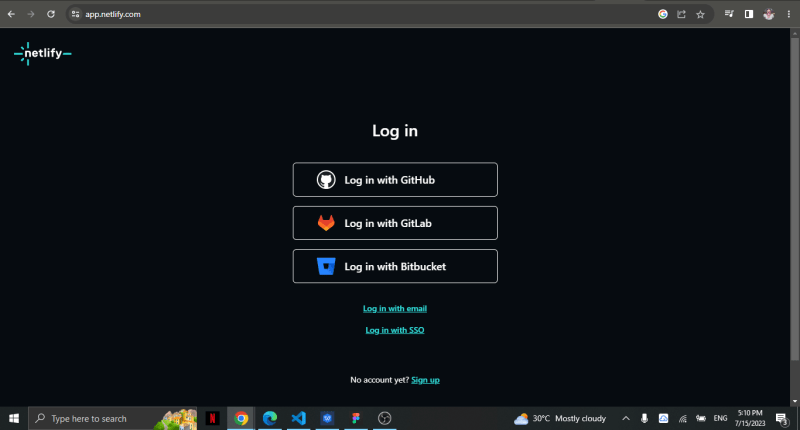This screenshot has height=430, width=800.
Task: Open the circular dark app icon in taskbar
Action: [384, 418]
